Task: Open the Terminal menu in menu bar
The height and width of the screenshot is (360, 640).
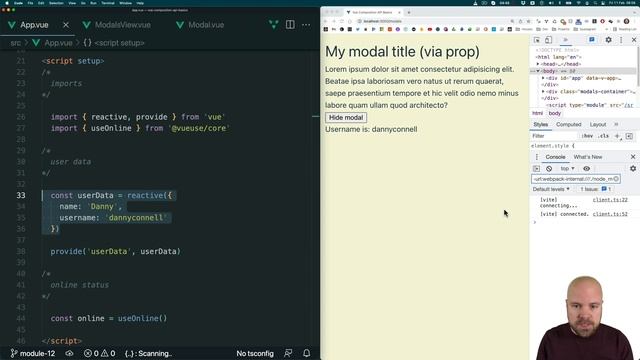Action: point(108,3)
